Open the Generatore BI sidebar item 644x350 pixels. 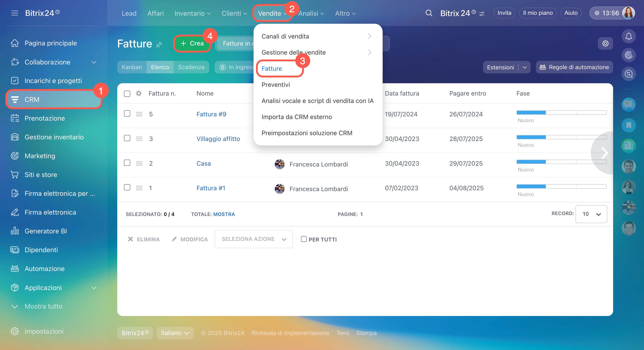click(45, 231)
